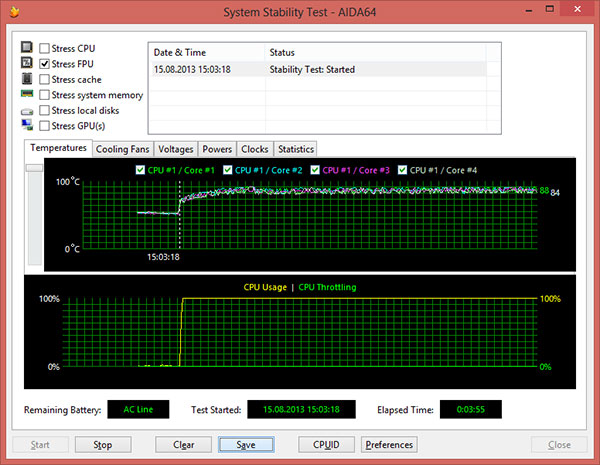Switch to the Cooling Fans tab
Viewport: 600px width, 465px height.
tap(122, 149)
